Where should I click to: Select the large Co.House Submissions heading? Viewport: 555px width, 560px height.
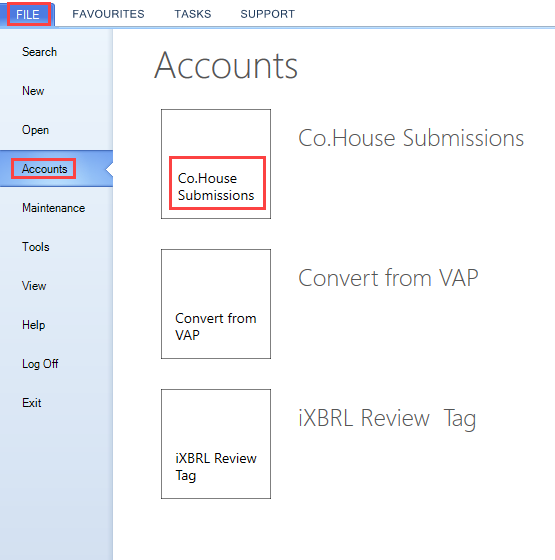point(411,138)
